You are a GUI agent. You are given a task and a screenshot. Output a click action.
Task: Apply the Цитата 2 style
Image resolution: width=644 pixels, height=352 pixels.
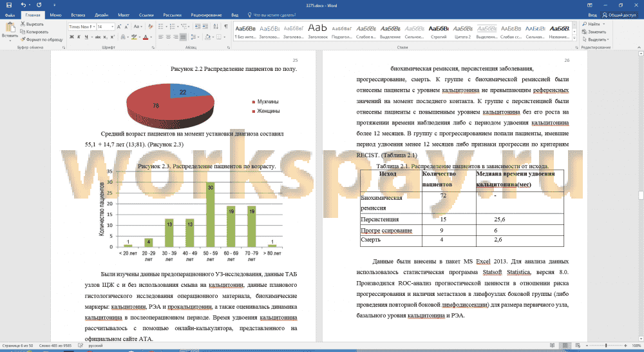tap(462, 32)
